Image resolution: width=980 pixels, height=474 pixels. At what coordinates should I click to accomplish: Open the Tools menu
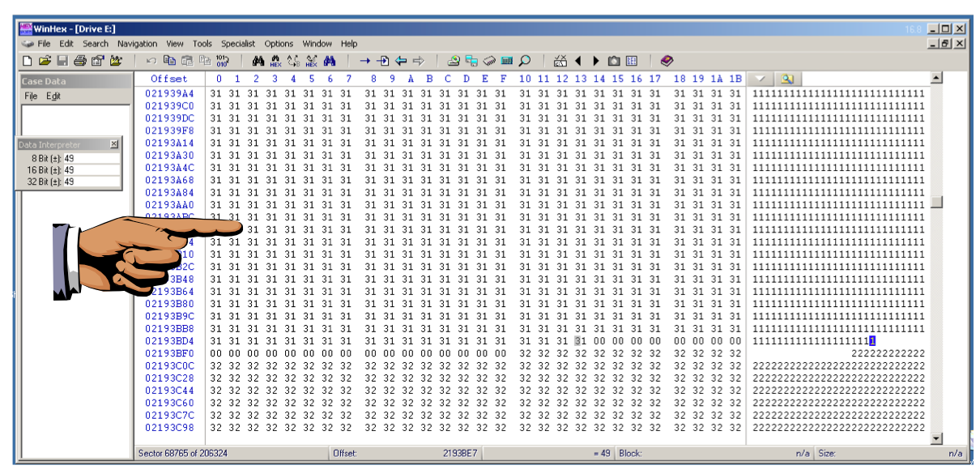click(x=202, y=44)
